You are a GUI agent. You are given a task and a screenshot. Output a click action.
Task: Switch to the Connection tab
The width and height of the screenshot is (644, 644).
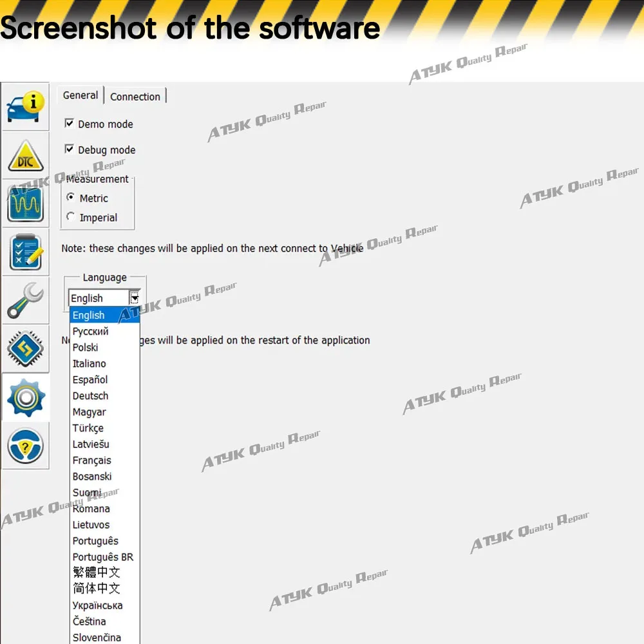(135, 97)
